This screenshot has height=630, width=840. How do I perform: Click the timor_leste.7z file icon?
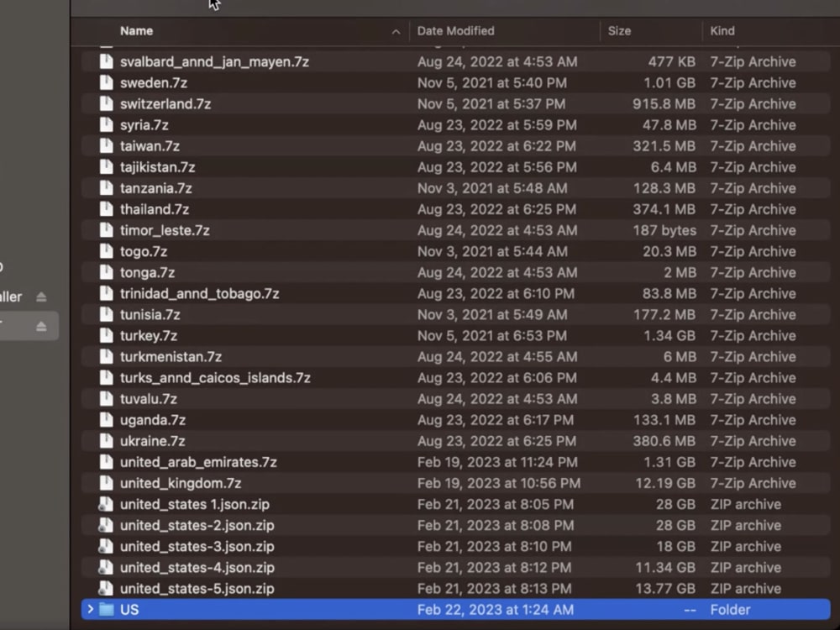coord(107,230)
